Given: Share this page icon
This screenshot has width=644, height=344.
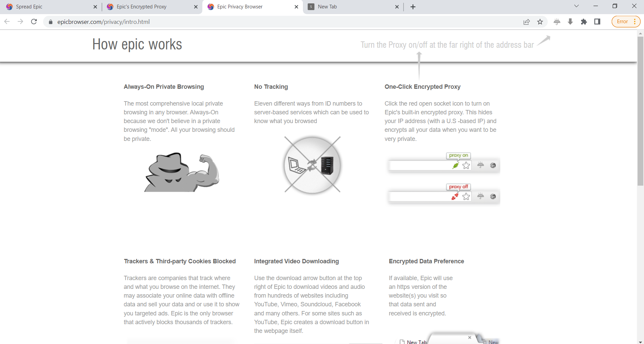Looking at the screenshot, I should 527,22.
